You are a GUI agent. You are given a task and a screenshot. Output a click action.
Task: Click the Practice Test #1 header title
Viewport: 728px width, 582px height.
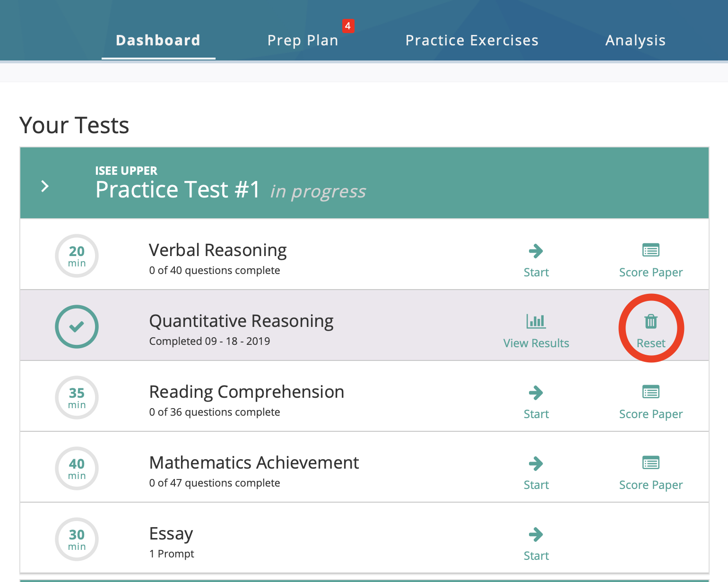click(x=178, y=190)
